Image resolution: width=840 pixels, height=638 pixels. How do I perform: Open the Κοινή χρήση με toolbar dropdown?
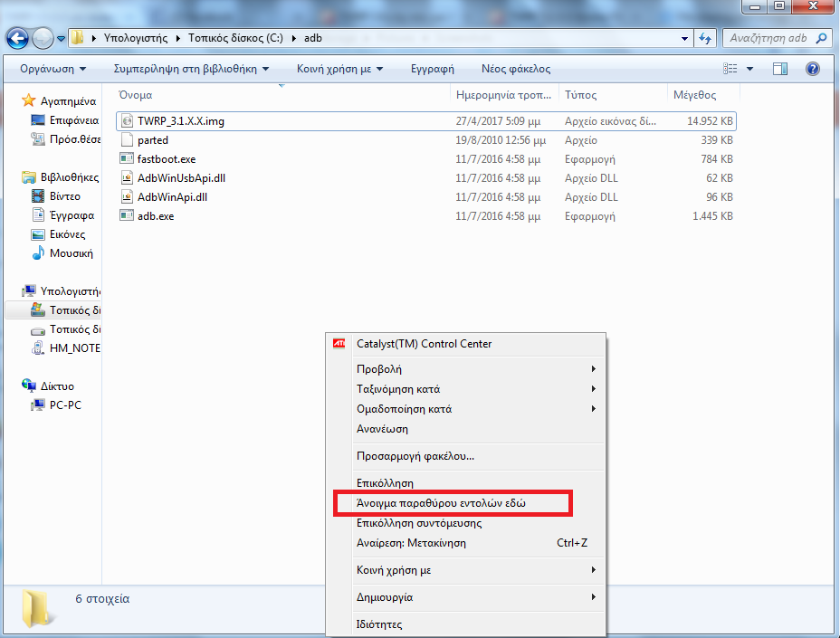(x=339, y=69)
